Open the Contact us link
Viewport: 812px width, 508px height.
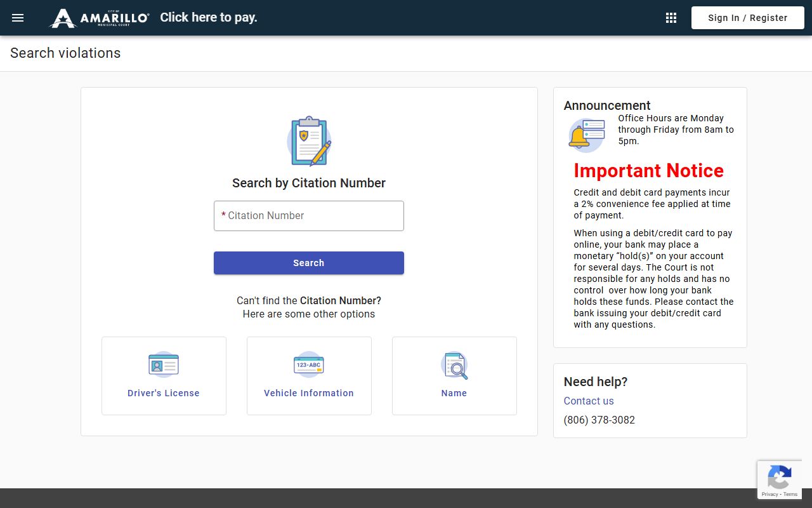pos(589,401)
